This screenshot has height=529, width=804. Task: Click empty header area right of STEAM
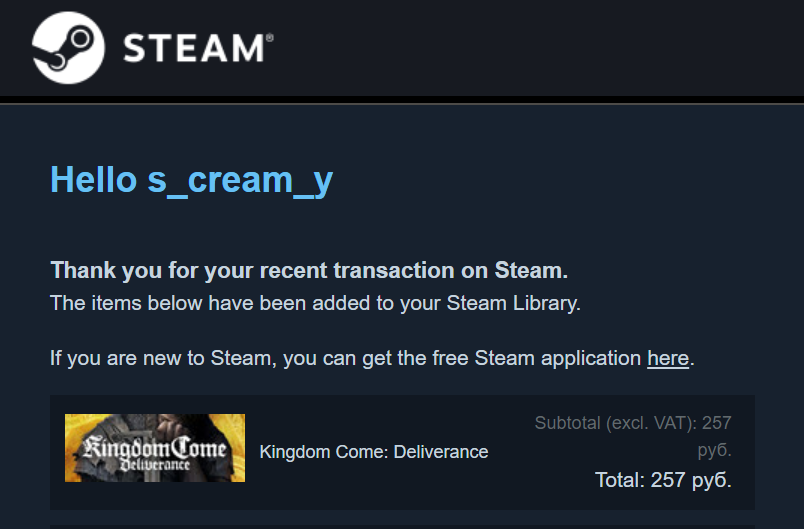click(x=540, y=48)
